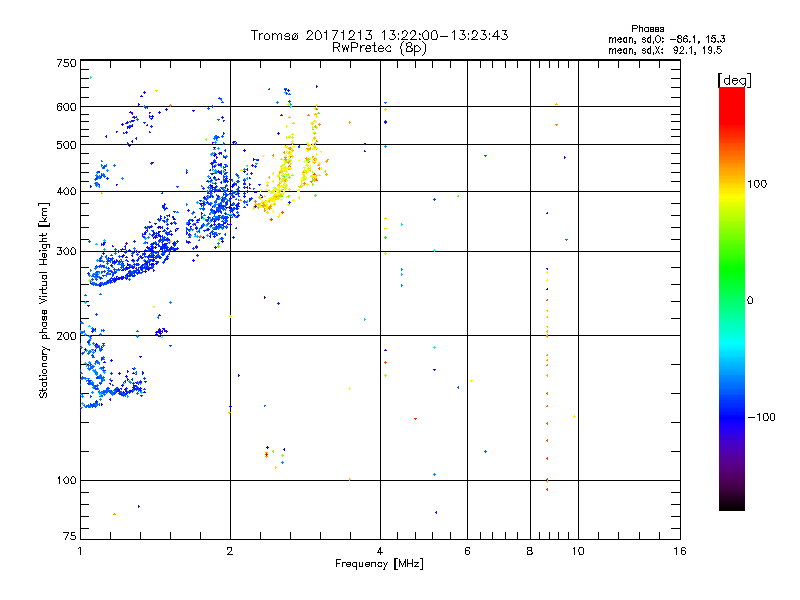Click the y-axis '750' tick label

pyautogui.click(x=66, y=63)
